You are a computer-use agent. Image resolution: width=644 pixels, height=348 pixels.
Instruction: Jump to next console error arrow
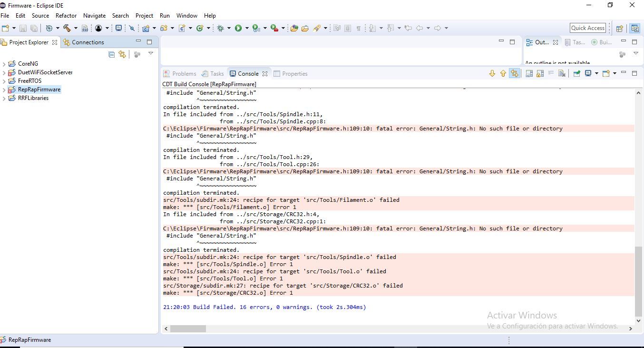click(492, 73)
